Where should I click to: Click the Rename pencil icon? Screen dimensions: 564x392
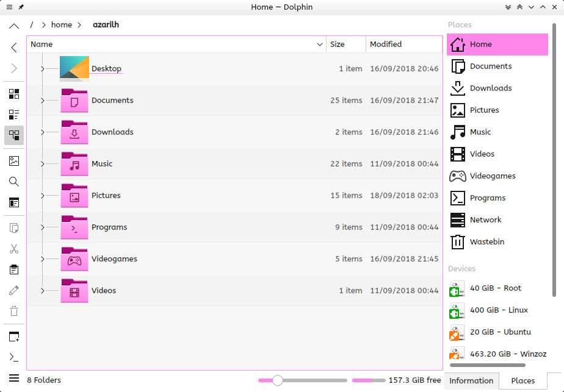point(14,290)
